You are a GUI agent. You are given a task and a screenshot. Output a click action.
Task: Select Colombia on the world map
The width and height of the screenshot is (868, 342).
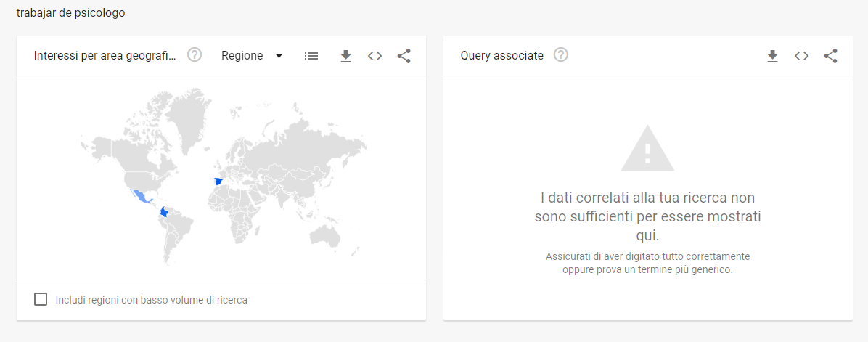coord(166,212)
